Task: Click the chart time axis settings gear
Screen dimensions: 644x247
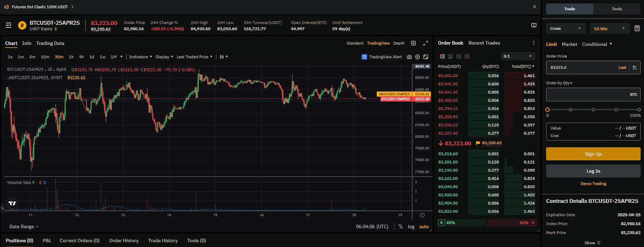Action: click(x=422, y=215)
